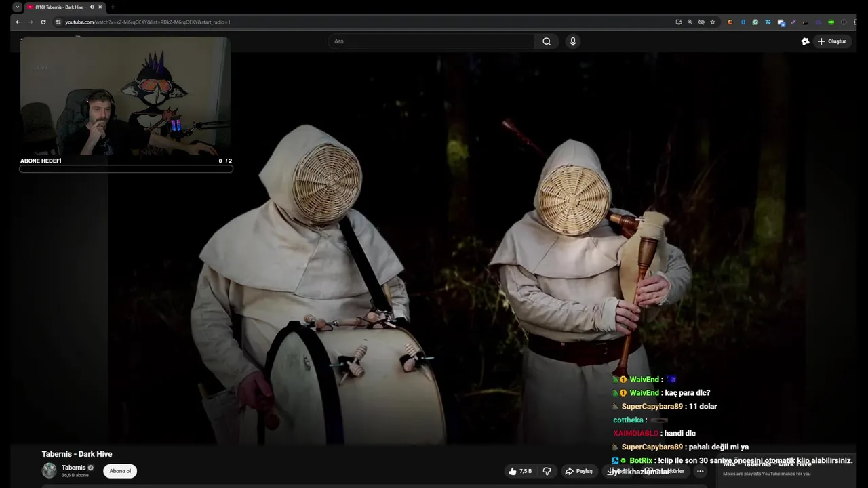This screenshot has width=868, height=488.
Task: Click the purple feather extension icon
Action: pyautogui.click(x=793, y=22)
